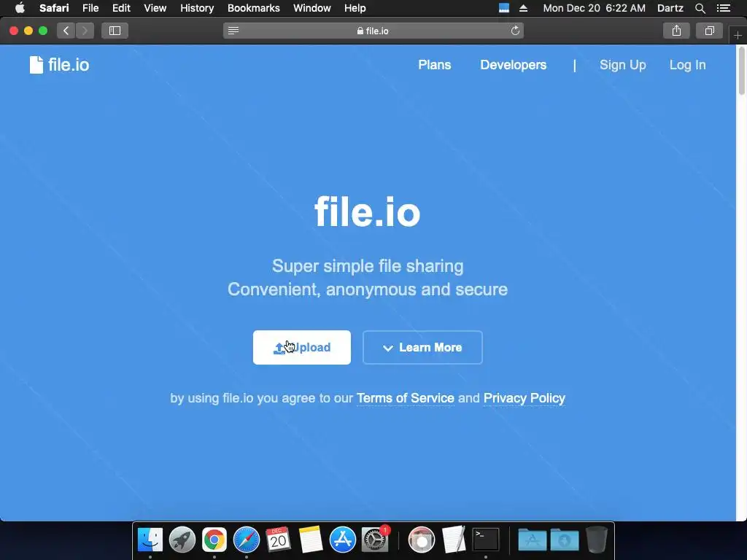Open Downloads folder in dock
747x560 pixels.
[x=565, y=540]
